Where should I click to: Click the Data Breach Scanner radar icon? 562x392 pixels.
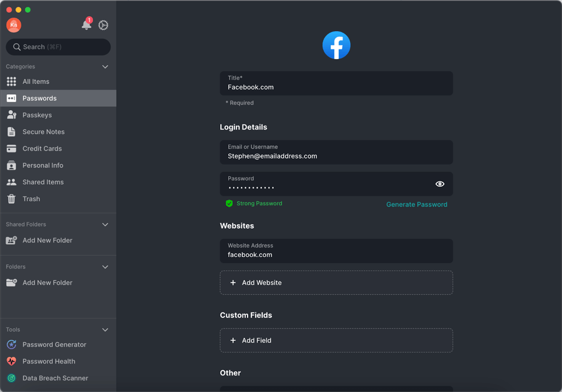12,378
